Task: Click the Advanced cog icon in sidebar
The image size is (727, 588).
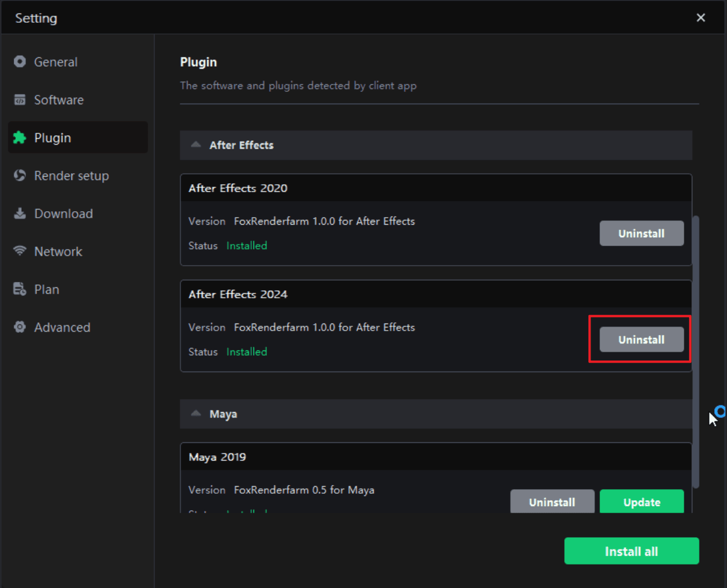Action: [20, 327]
